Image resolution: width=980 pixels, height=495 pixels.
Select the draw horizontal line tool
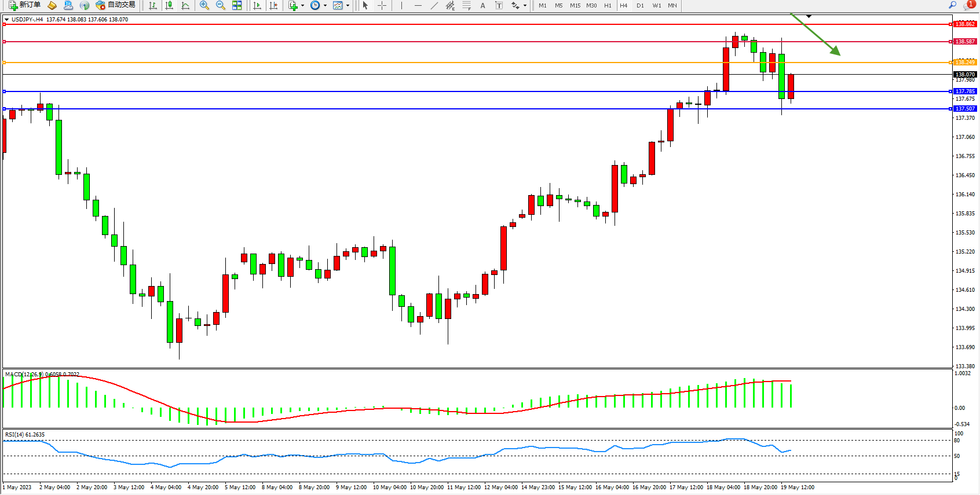coord(418,5)
